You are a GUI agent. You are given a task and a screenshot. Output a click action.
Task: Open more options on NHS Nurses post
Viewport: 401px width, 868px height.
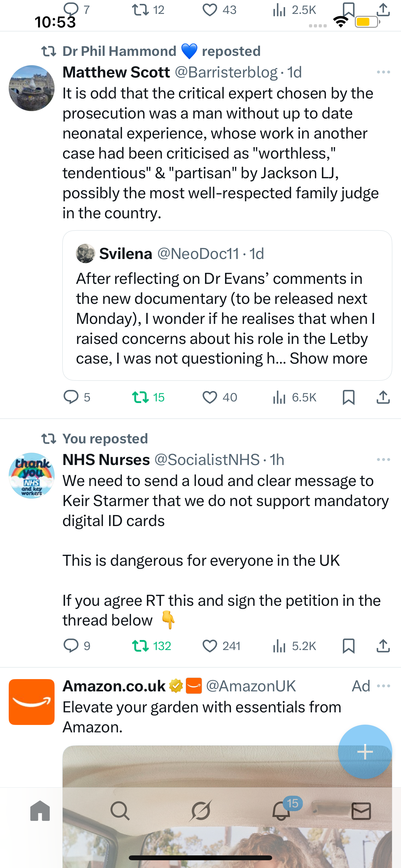(x=383, y=460)
